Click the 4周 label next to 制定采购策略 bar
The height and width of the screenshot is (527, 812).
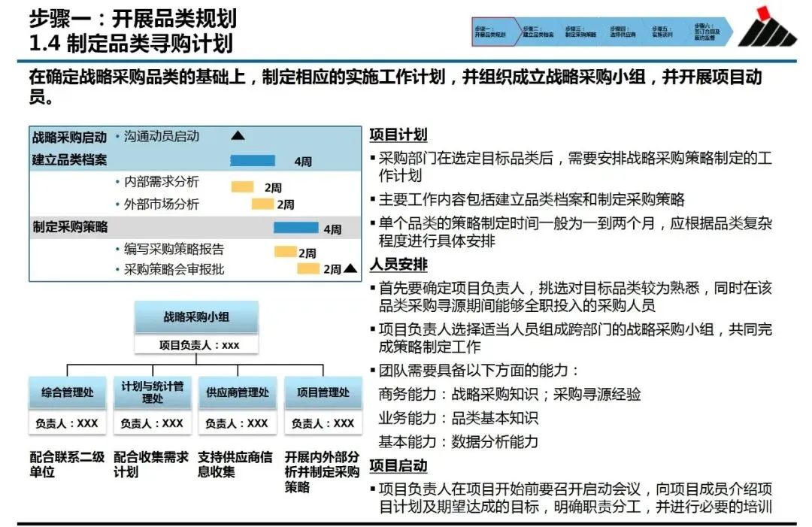332,229
